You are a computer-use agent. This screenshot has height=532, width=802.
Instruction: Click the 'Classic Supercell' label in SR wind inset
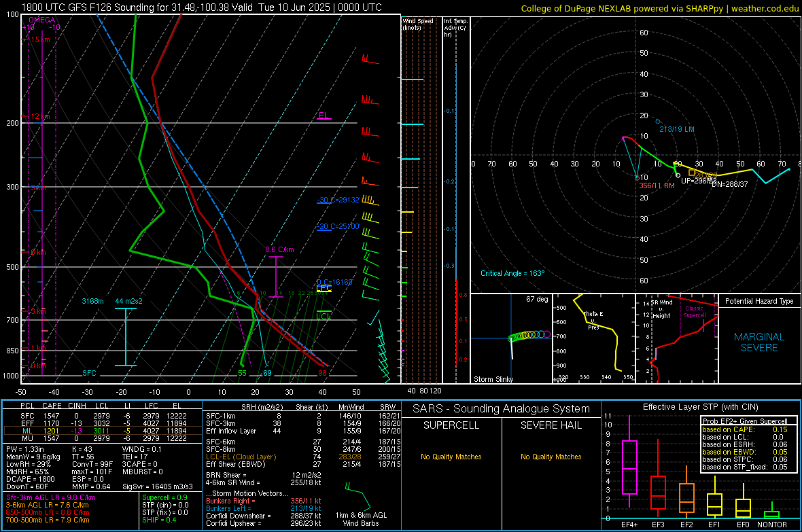pyautogui.click(x=694, y=312)
